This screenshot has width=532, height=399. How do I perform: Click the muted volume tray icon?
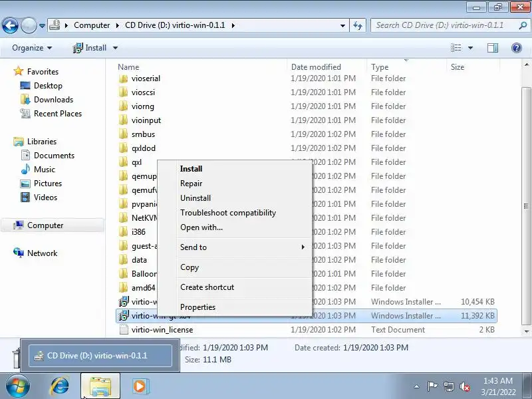pos(464,386)
